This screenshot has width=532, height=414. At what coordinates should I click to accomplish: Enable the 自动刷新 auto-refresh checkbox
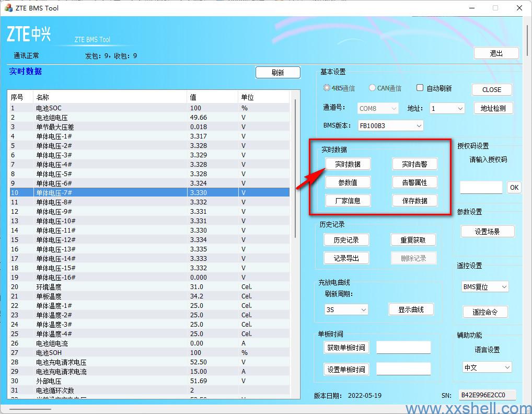(x=420, y=88)
